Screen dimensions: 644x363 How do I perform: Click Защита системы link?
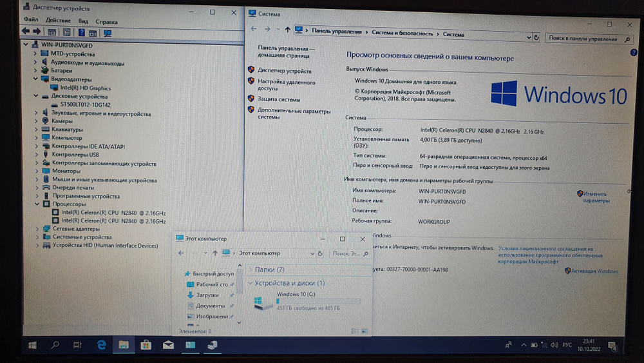pyautogui.click(x=278, y=99)
